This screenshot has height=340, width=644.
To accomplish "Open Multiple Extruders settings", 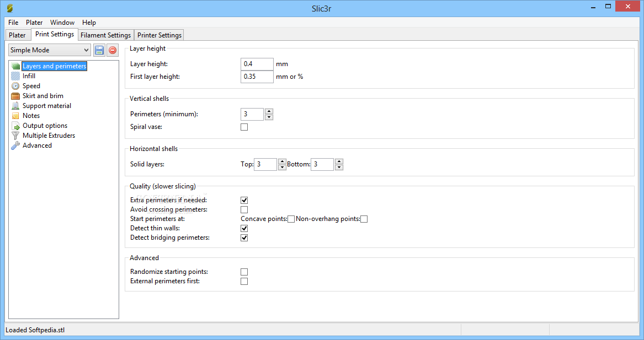I will coord(49,136).
